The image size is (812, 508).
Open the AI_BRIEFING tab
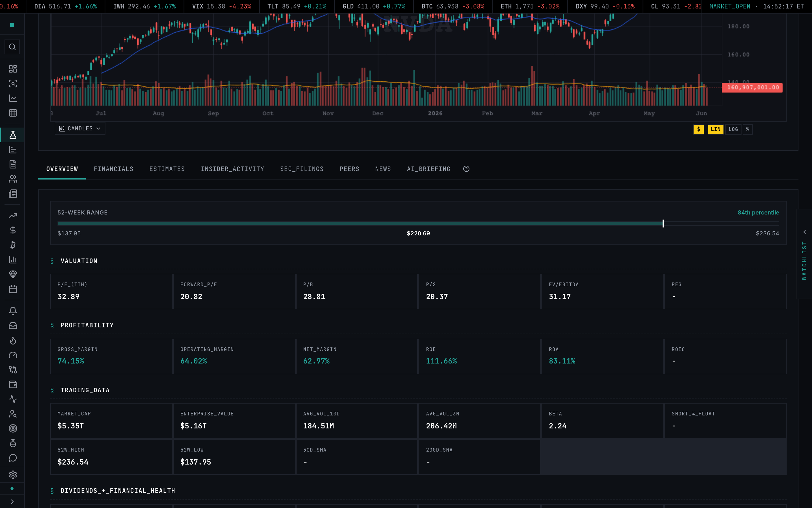(429, 169)
